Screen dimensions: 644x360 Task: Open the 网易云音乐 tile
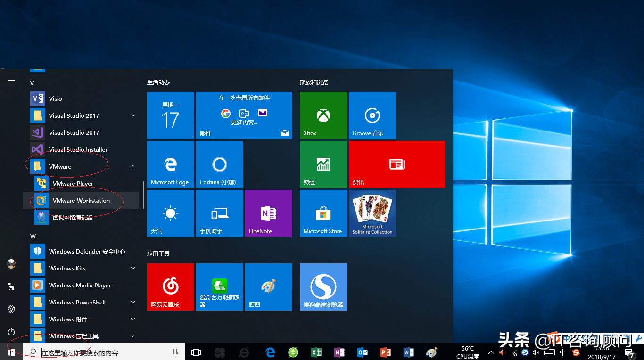click(x=170, y=286)
